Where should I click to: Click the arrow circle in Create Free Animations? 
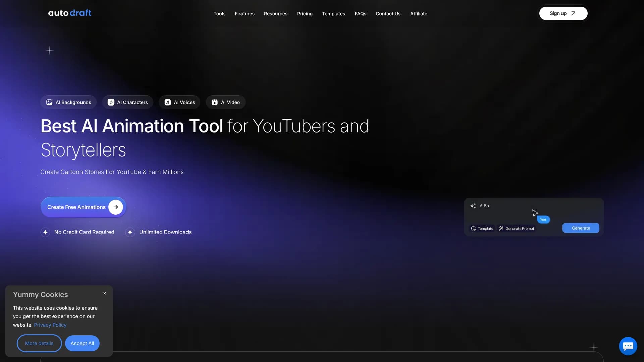(x=116, y=207)
